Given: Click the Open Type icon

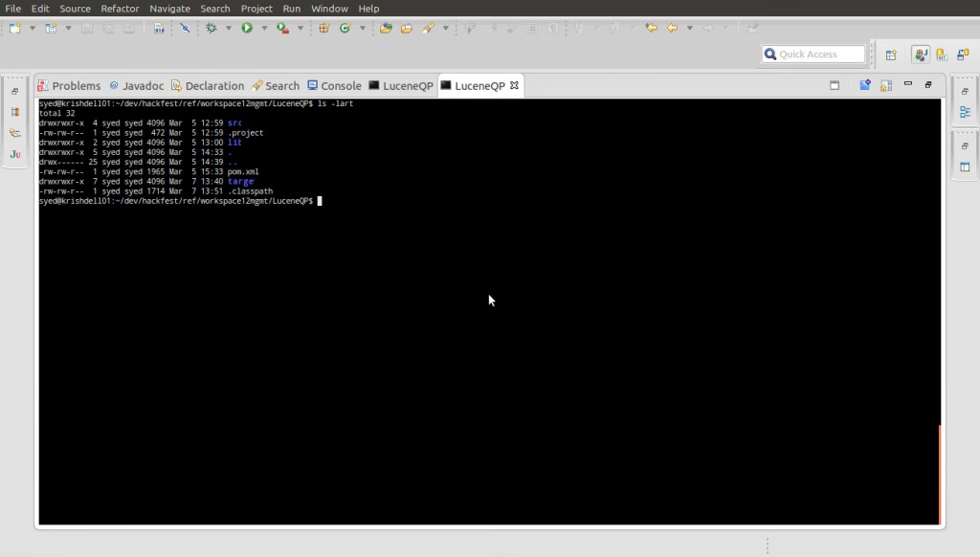Looking at the screenshot, I should click(x=386, y=28).
